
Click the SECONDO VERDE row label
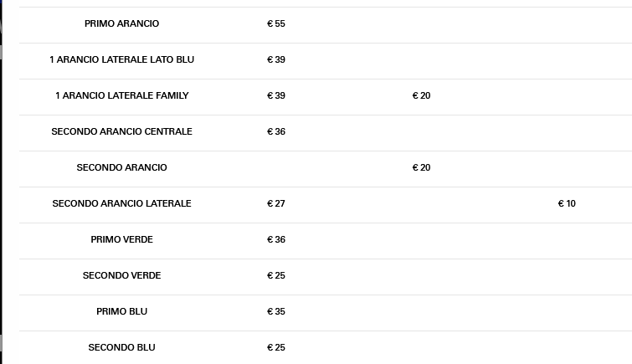(x=121, y=275)
